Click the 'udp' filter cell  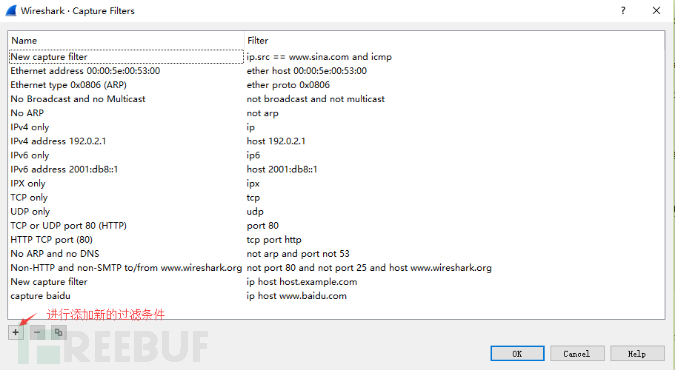click(255, 212)
